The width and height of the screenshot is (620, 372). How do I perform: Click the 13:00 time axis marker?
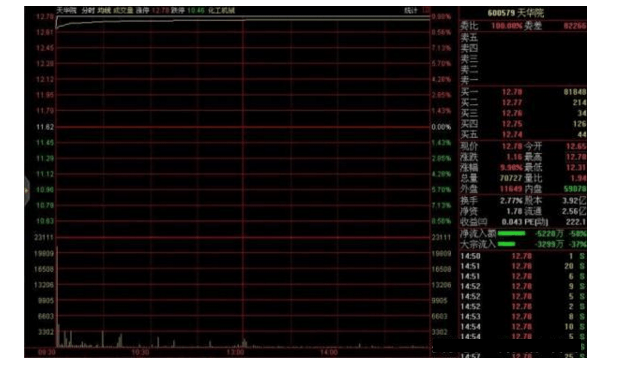coord(235,352)
